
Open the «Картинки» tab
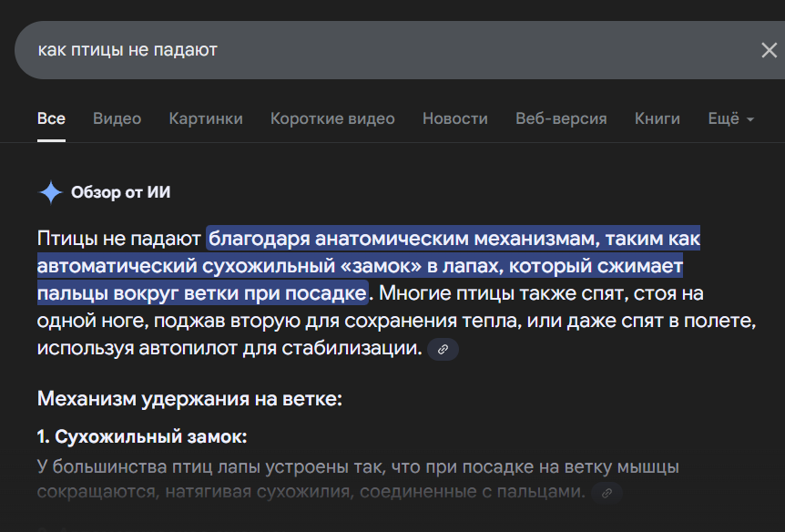tap(206, 118)
